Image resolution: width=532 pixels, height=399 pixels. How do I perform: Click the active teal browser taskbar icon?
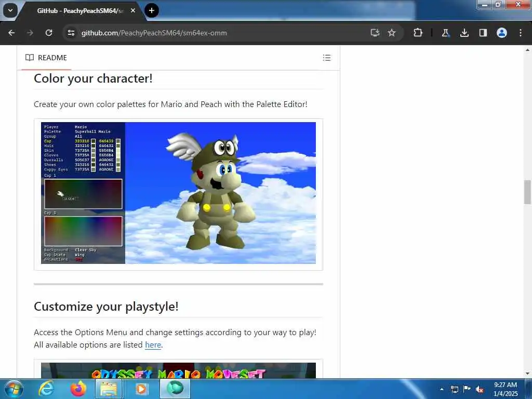(175, 389)
